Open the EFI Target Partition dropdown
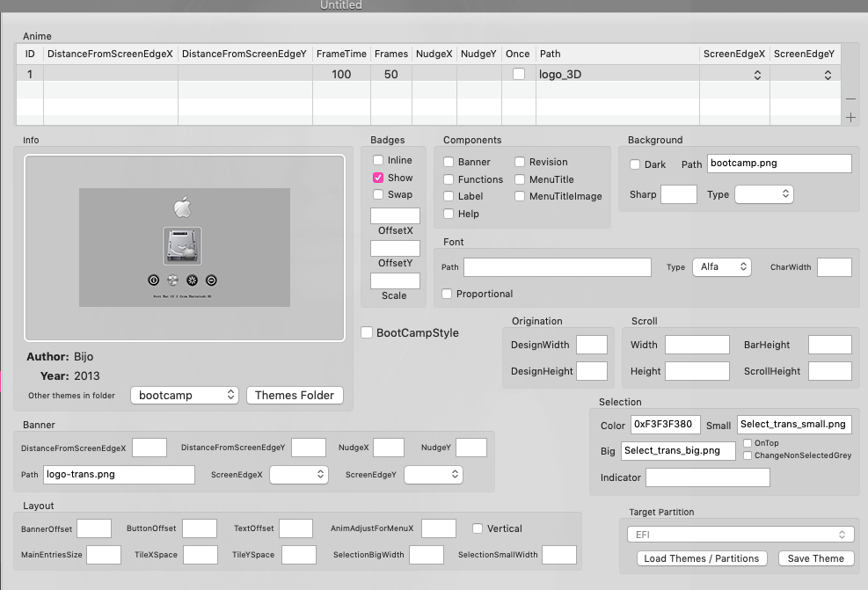 click(x=740, y=535)
